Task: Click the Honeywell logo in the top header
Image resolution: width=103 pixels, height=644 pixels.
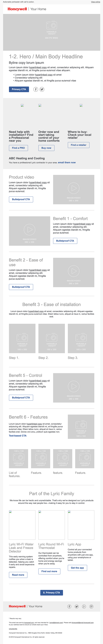Action: point(17,9)
